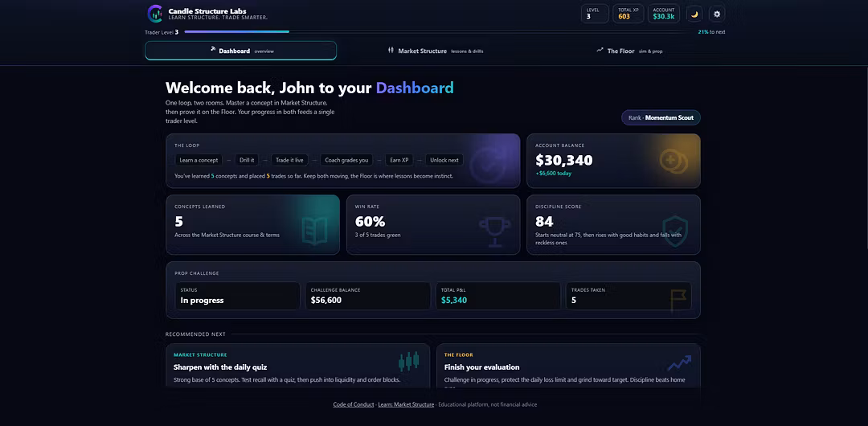Click the Trade it live chip
868x426 pixels.
click(x=289, y=160)
